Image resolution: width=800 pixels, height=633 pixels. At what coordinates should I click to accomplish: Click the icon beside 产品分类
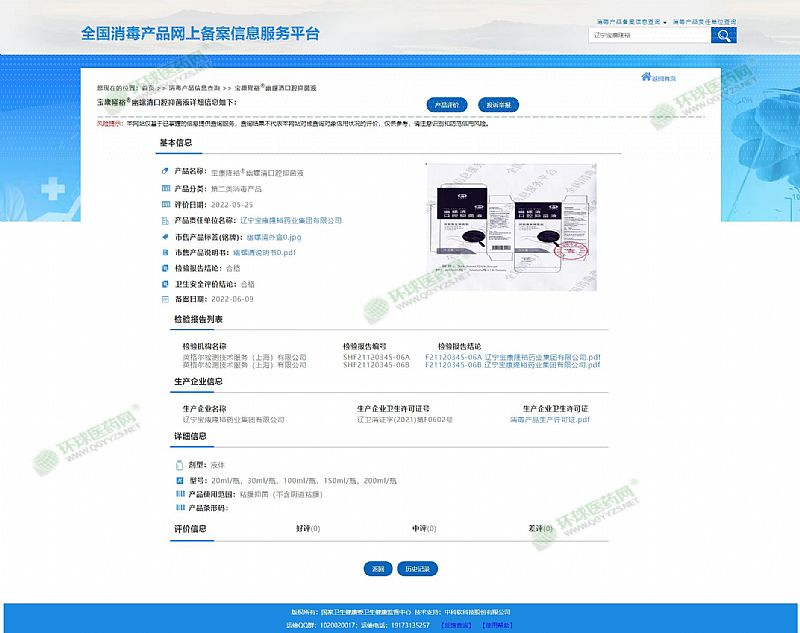point(165,188)
